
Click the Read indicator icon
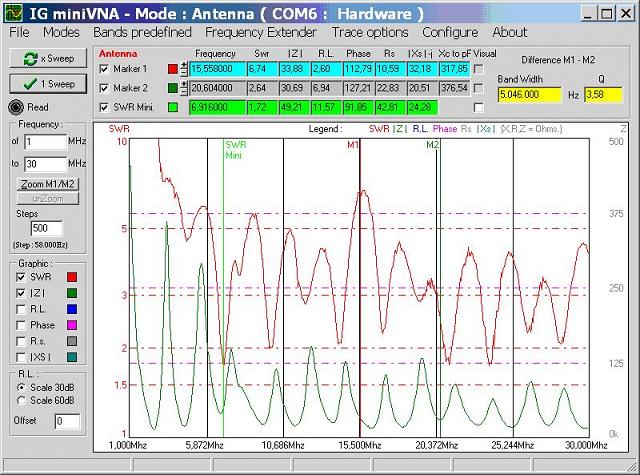click(15, 107)
